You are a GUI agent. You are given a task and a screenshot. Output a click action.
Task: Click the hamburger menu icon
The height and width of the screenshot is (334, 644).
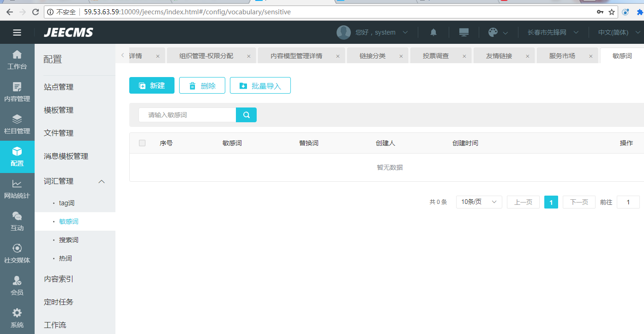pos(17,32)
